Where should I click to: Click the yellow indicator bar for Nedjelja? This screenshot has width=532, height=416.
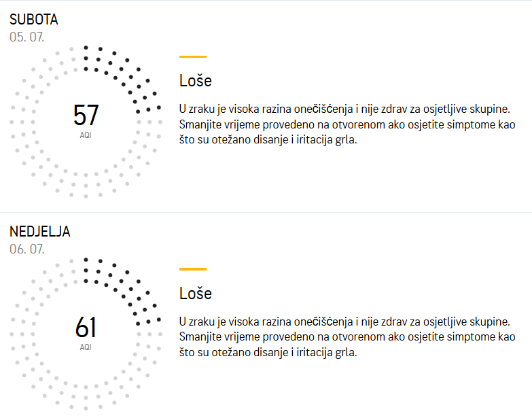pyautogui.click(x=192, y=269)
